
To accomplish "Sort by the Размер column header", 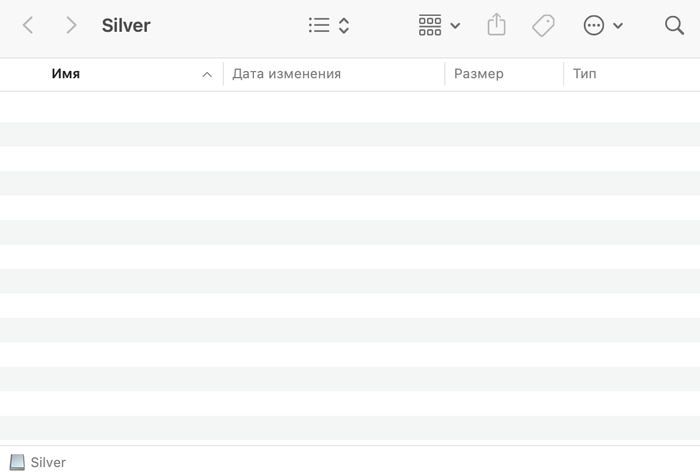I will click(x=479, y=74).
